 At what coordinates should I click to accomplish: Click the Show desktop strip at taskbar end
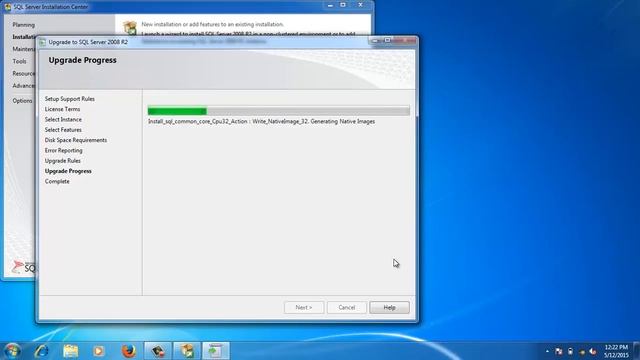click(x=637, y=351)
